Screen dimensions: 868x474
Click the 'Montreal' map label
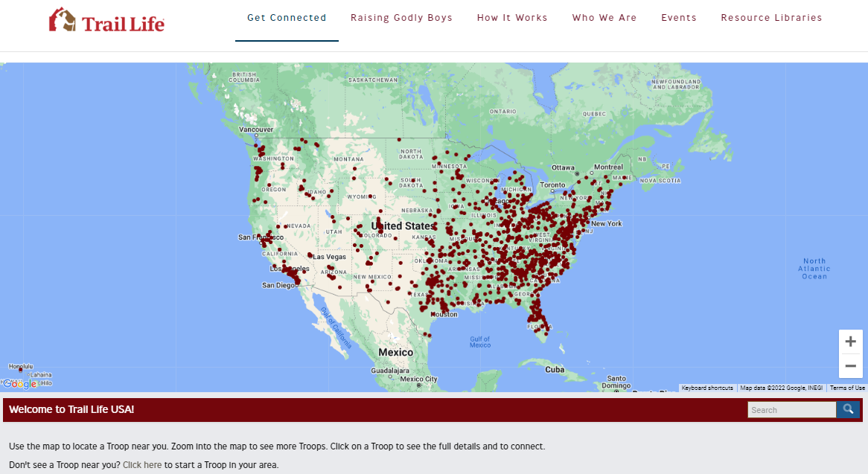click(608, 167)
